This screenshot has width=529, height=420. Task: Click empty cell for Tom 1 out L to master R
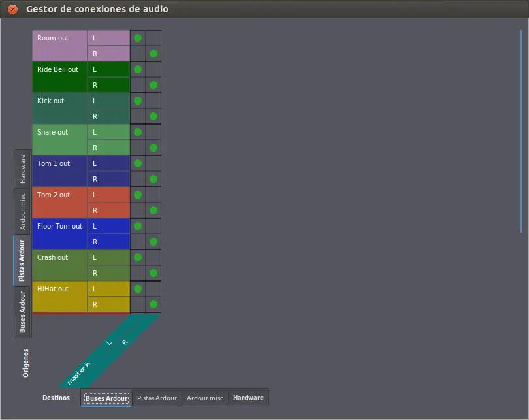point(153,163)
